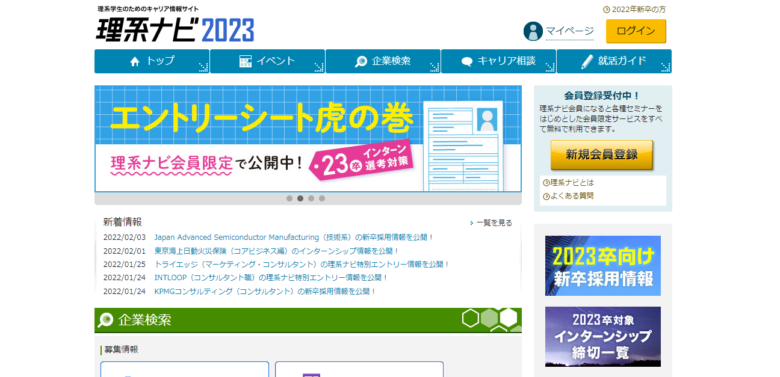Click the date text 2022/02/03
Screen dimensions: 780x377
click(124, 237)
